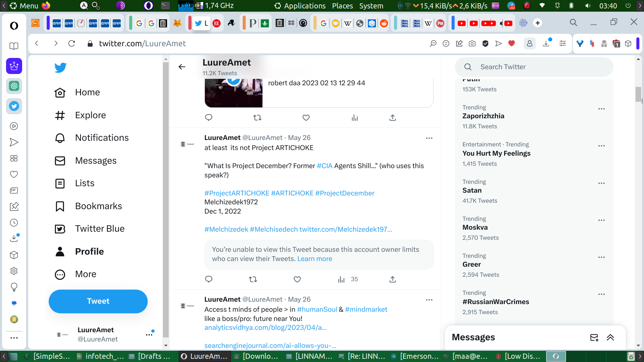644x362 pixels.
Task: Open more options for the Greer trend
Action: [x=601, y=257]
